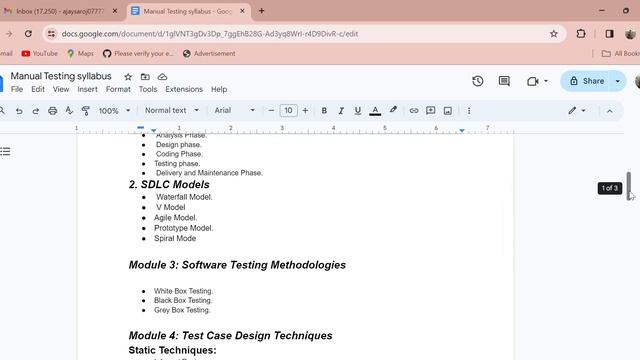This screenshot has width=640, height=360.
Task: Open spelling and grammar check icon
Action: tap(69, 111)
